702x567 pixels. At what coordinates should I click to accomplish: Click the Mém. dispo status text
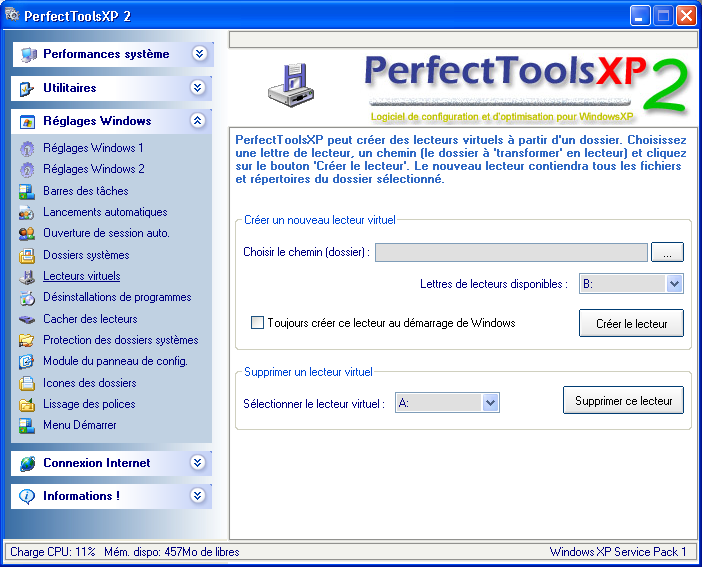point(171,552)
